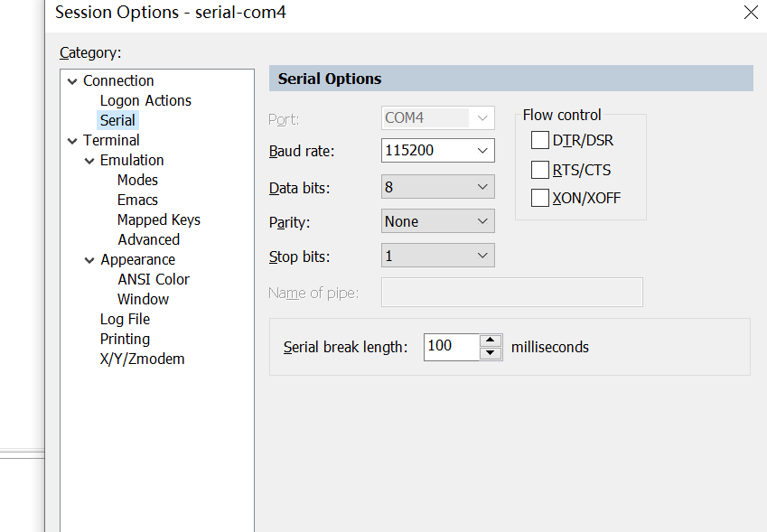
Task: Collapse the Connection tree node
Action: (72, 81)
